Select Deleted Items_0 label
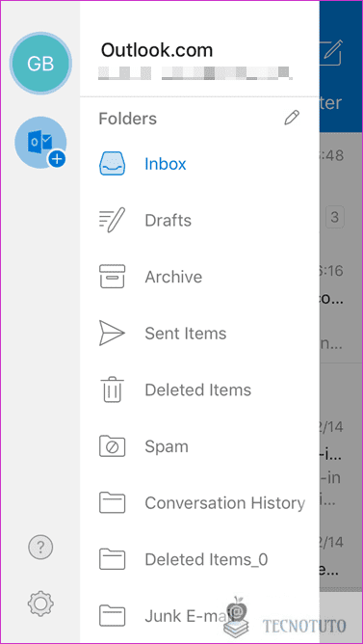 (x=206, y=560)
